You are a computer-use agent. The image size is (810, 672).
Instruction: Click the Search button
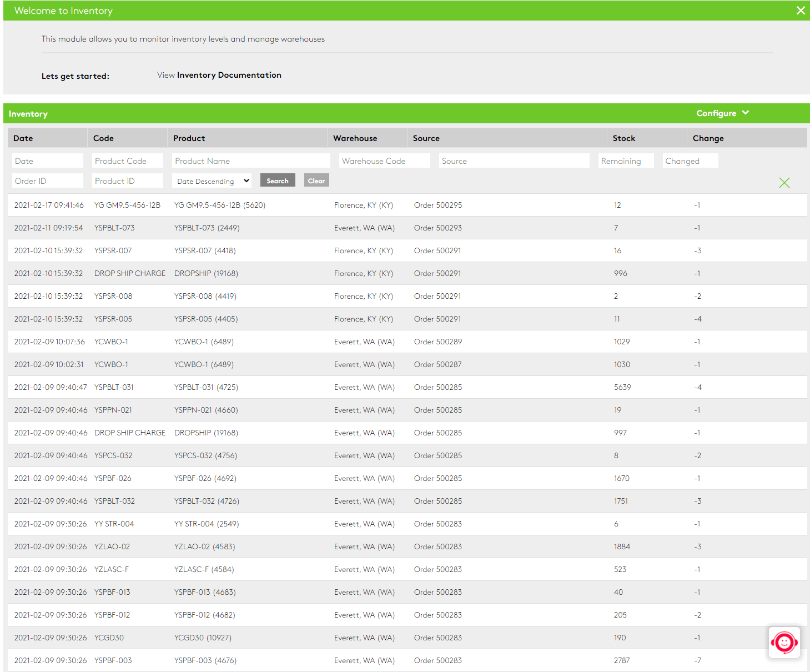coord(278,180)
